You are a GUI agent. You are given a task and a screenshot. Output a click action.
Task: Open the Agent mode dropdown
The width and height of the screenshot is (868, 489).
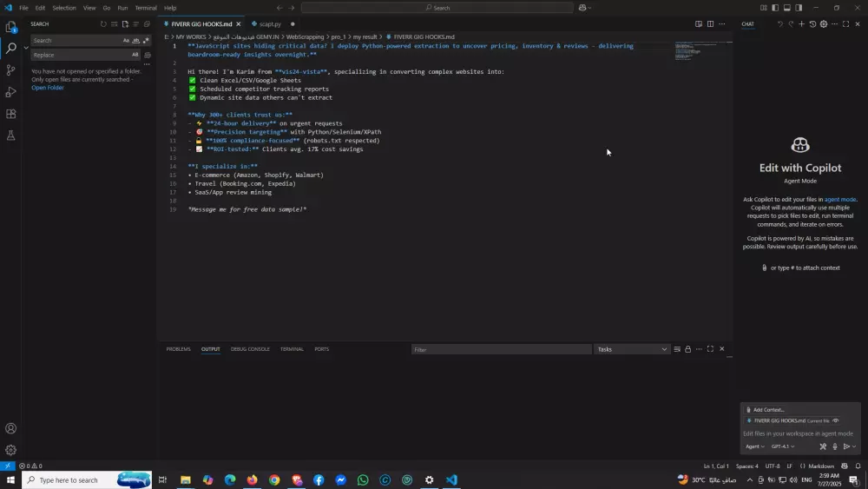coord(754,446)
